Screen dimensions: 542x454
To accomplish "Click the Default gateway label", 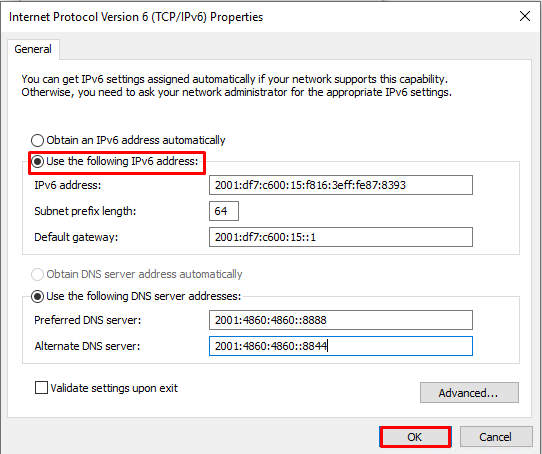I will pyautogui.click(x=76, y=237).
